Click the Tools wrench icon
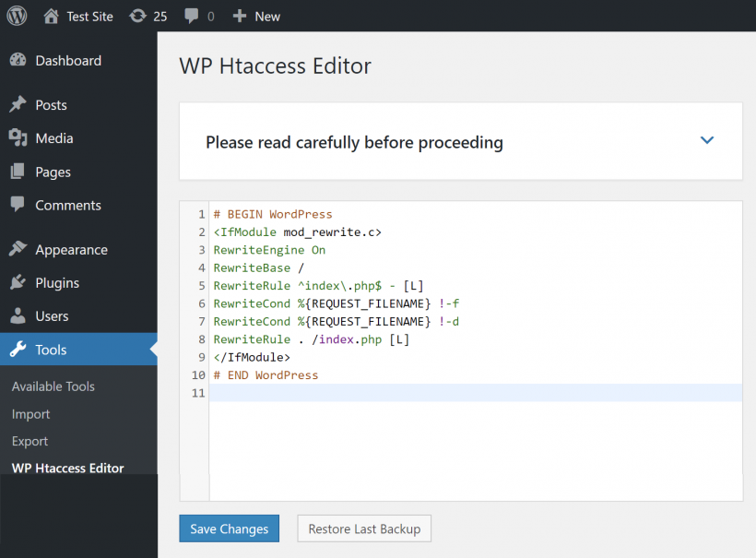The height and width of the screenshot is (558, 756). click(x=19, y=349)
